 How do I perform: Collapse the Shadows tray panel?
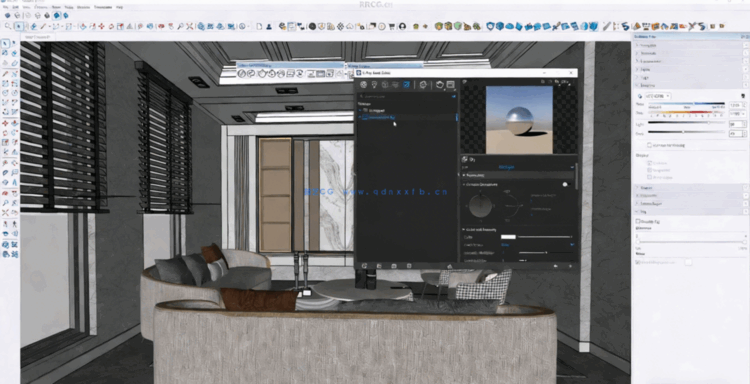(691, 85)
